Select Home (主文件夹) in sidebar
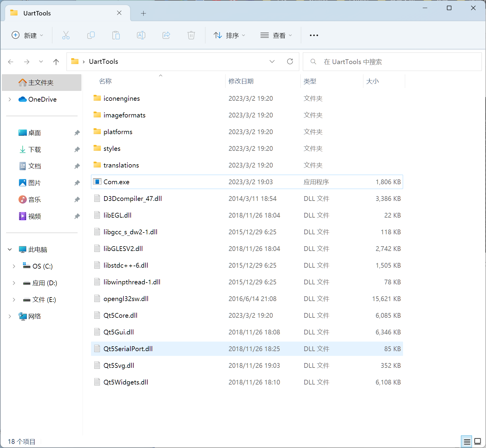Screen dimensions: 486x448 pyautogui.click(x=41, y=83)
